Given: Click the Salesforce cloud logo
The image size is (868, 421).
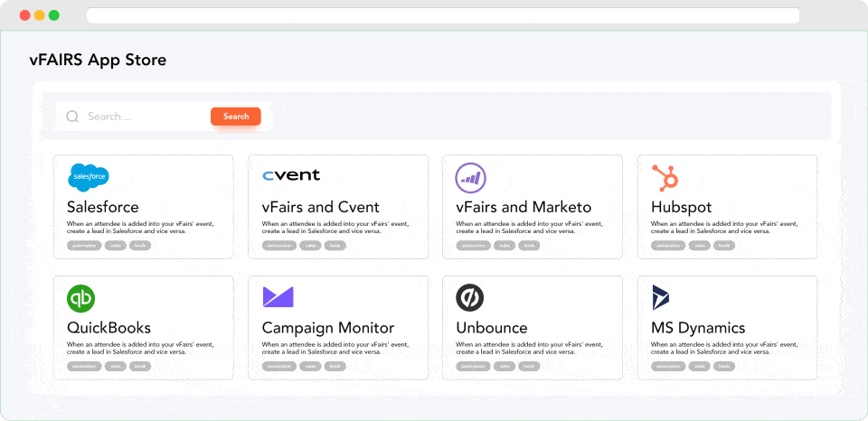Looking at the screenshot, I should pos(88,178).
